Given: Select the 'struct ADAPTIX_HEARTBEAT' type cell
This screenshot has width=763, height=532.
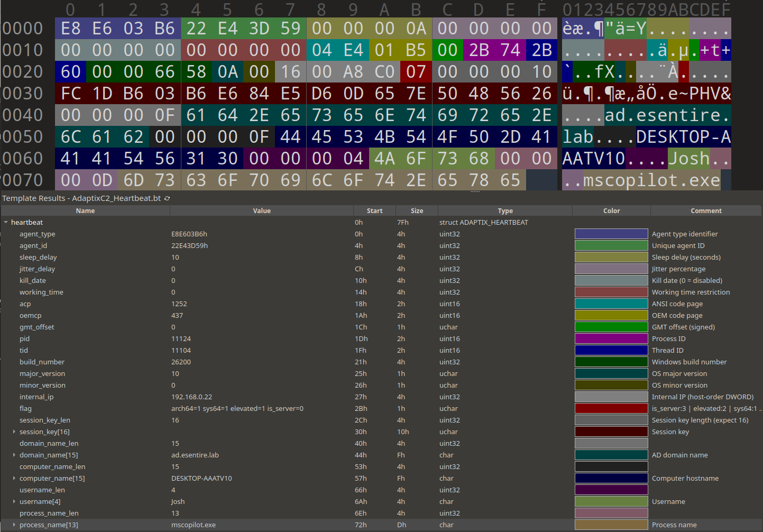Looking at the screenshot, I should pyautogui.click(x=483, y=223).
